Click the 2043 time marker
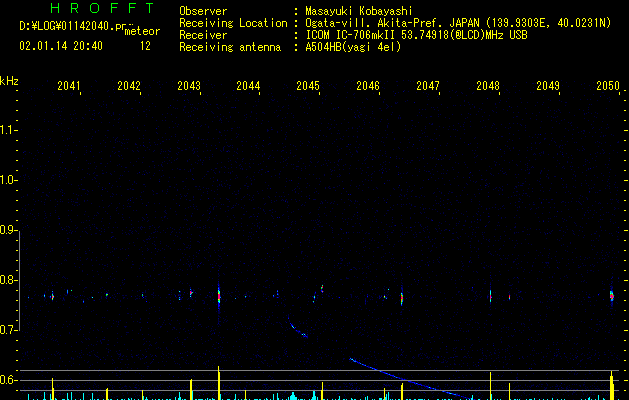 189,86
